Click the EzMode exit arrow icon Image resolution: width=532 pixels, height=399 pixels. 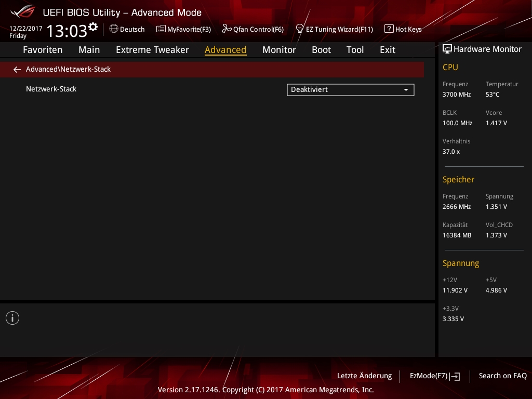[x=456, y=376]
